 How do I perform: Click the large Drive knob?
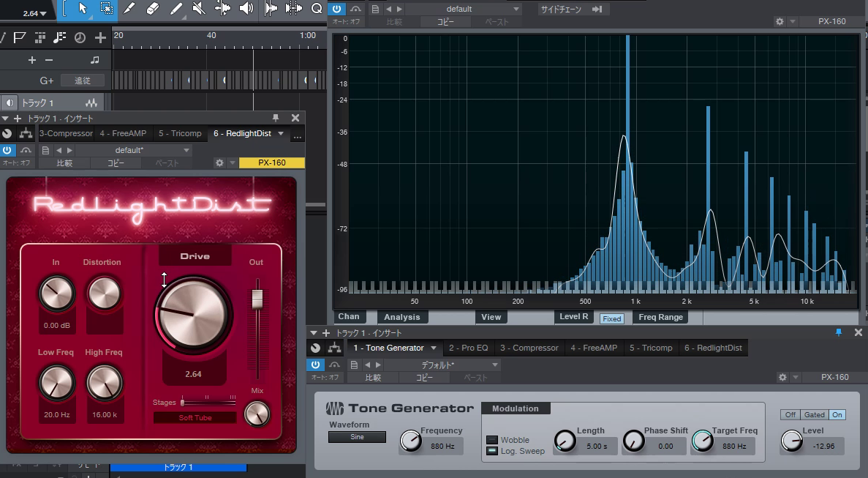point(193,315)
